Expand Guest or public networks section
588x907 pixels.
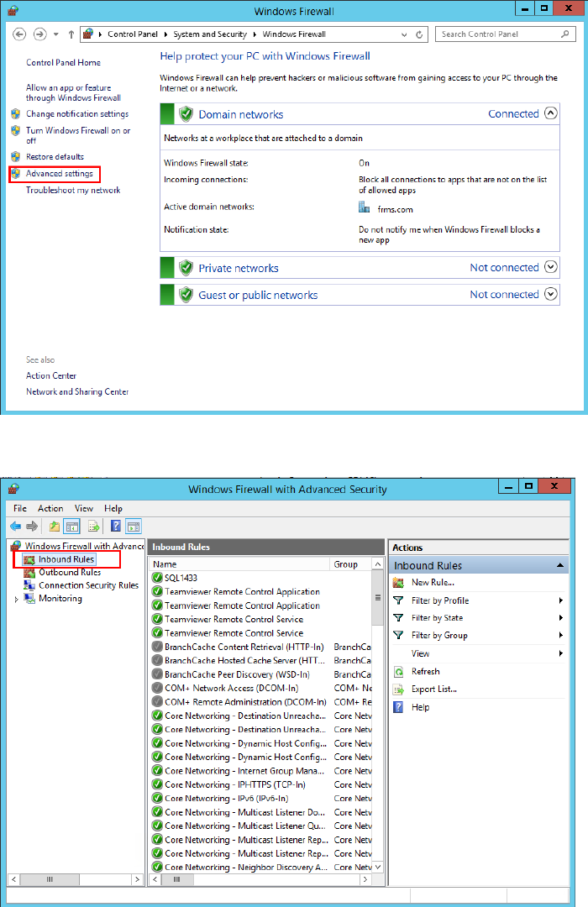coord(551,295)
